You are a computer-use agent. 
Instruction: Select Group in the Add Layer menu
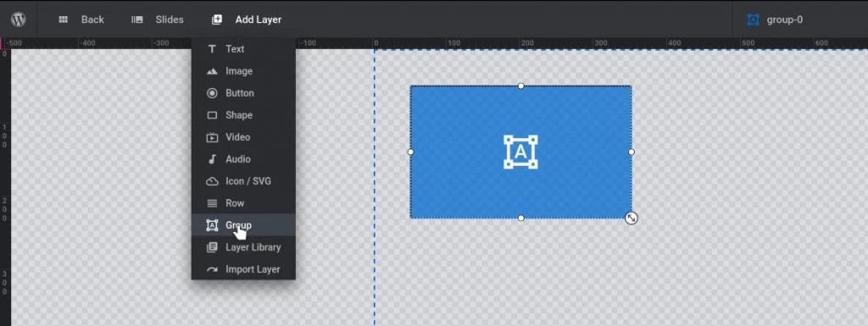(243, 225)
